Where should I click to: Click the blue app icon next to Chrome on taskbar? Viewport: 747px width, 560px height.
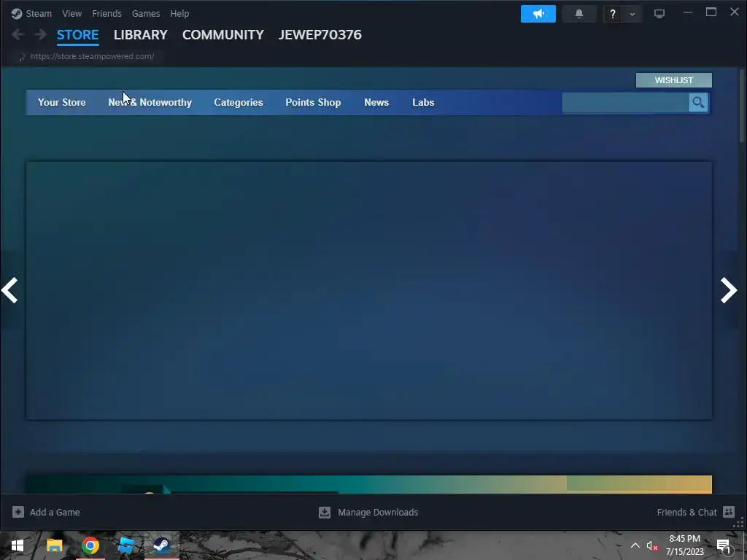125,545
